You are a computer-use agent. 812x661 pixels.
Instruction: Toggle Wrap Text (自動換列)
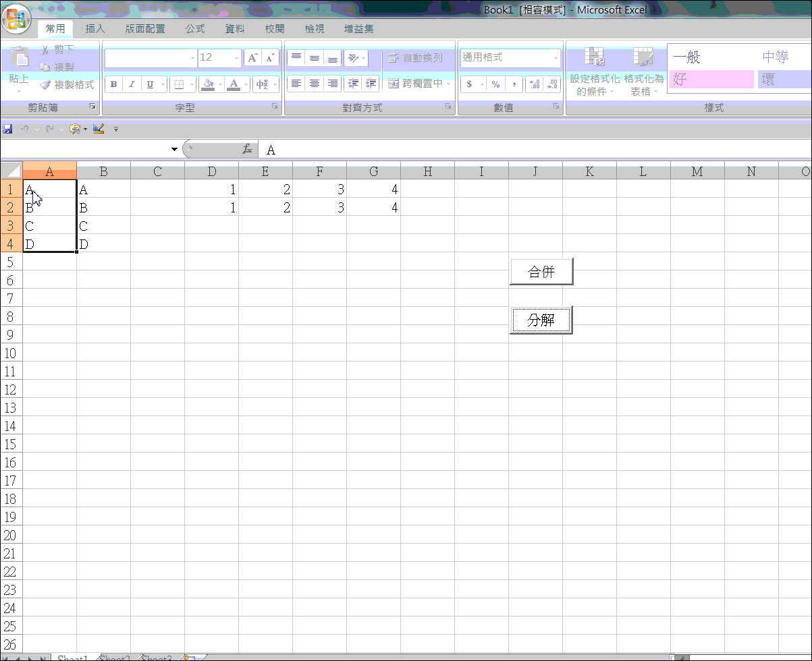(416, 58)
